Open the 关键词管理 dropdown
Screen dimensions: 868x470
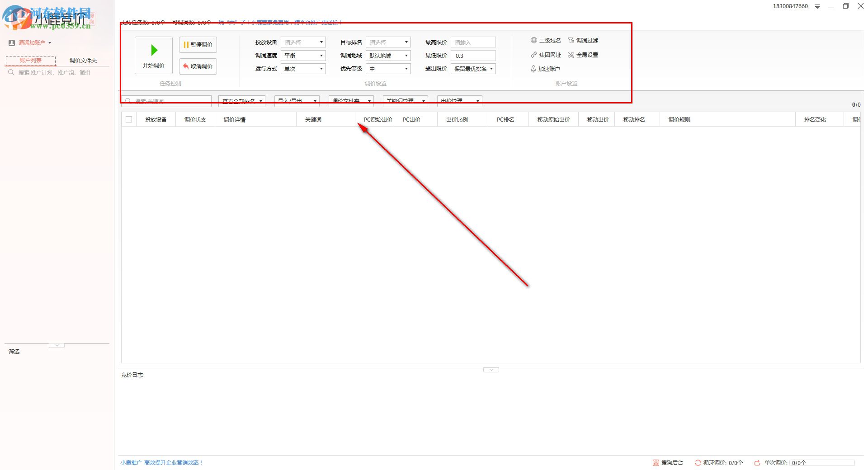(x=406, y=101)
